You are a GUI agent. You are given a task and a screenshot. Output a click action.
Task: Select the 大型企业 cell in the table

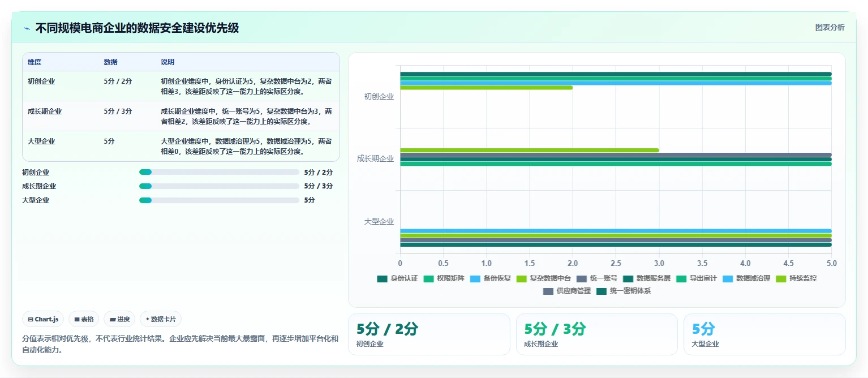pos(41,141)
